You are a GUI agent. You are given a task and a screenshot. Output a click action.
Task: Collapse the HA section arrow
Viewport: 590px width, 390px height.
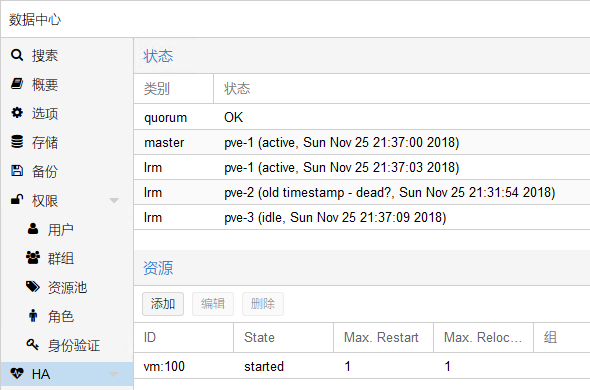click(x=114, y=375)
